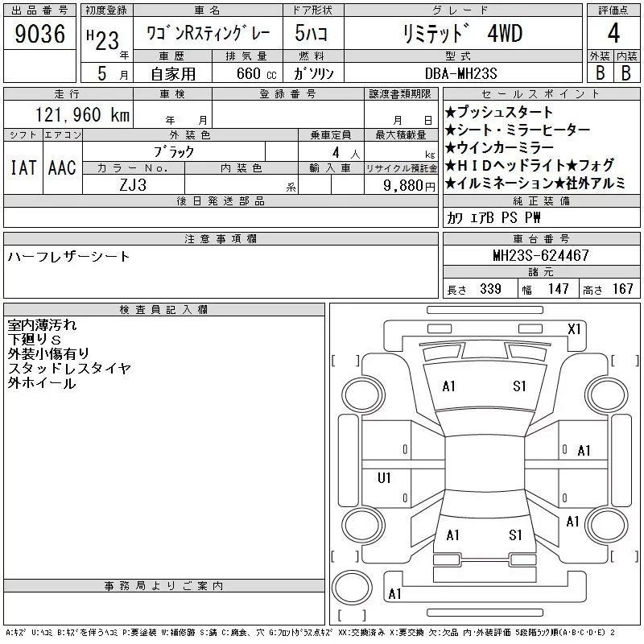
Task: Select sales point ★プッシュスタート
Action: 499,112
